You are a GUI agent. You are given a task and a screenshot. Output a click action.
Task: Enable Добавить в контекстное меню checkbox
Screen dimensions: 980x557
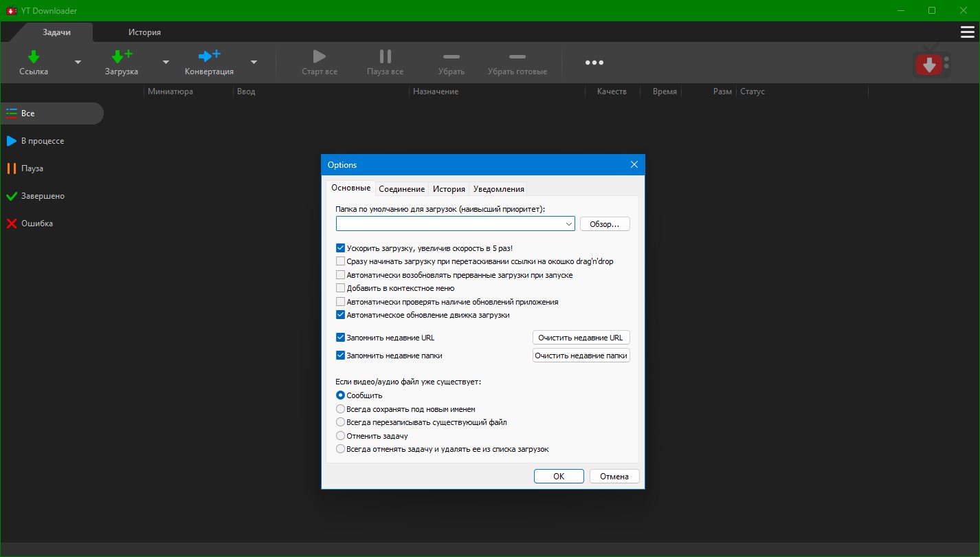pyautogui.click(x=340, y=288)
